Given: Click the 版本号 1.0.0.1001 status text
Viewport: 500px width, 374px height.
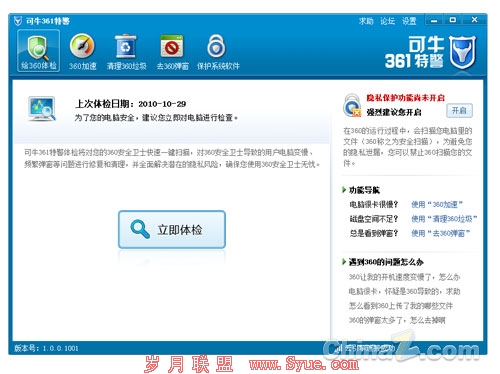Looking at the screenshot, I should [x=46, y=348].
